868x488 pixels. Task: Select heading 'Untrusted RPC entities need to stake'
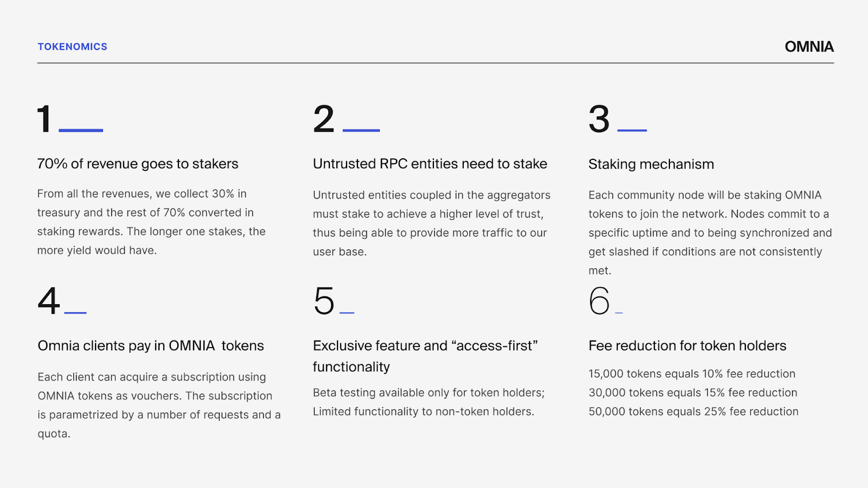tap(430, 164)
